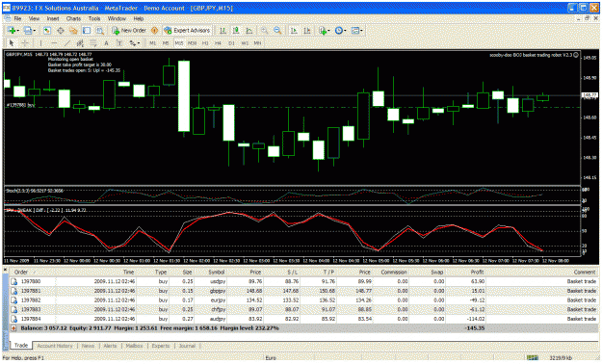Open the Charts menu
The image size is (602, 364).
click(73, 18)
